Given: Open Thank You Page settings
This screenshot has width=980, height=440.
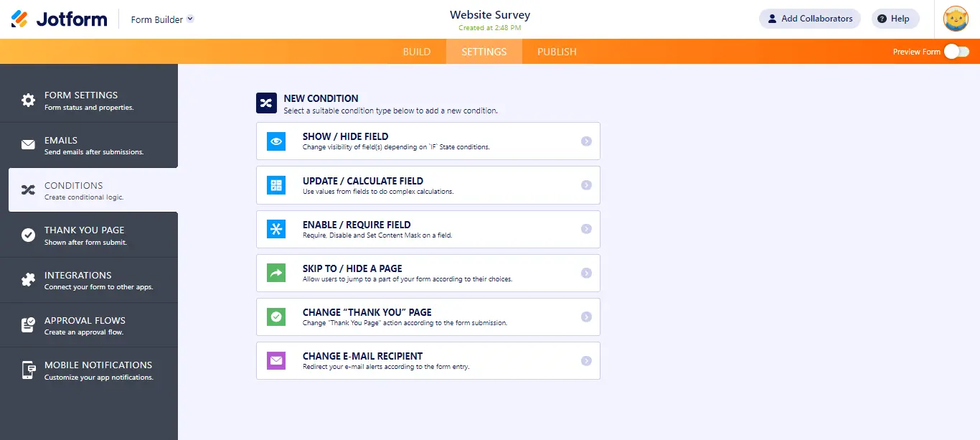Looking at the screenshot, I should (89, 235).
